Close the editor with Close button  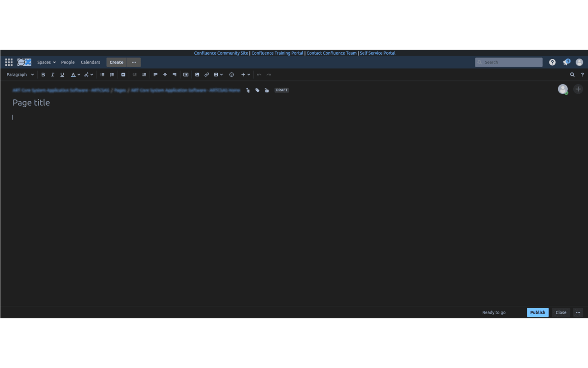(x=561, y=312)
